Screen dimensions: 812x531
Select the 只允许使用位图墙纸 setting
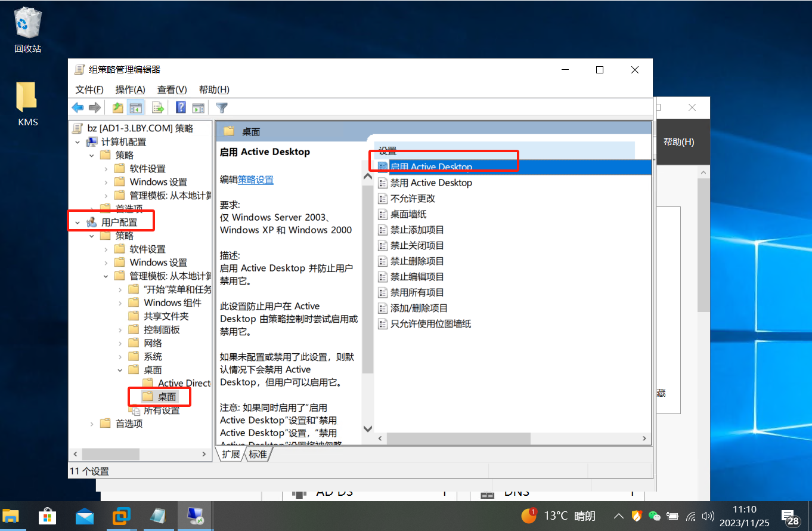click(425, 323)
